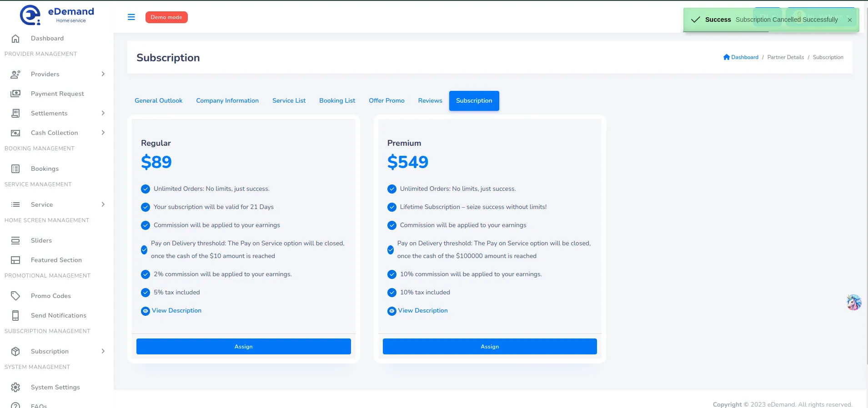Click the Service list icon
This screenshot has width=868, height=408.
(15, 204)
